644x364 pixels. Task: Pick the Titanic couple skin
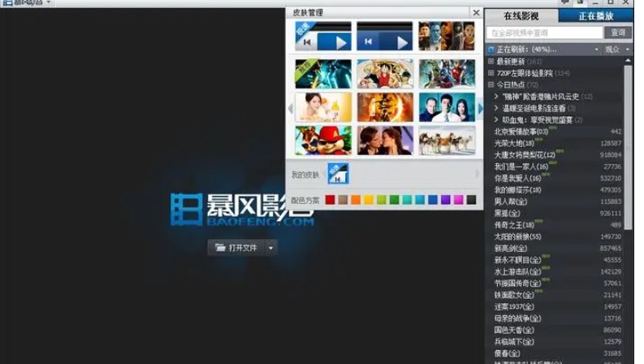(385, 140)
